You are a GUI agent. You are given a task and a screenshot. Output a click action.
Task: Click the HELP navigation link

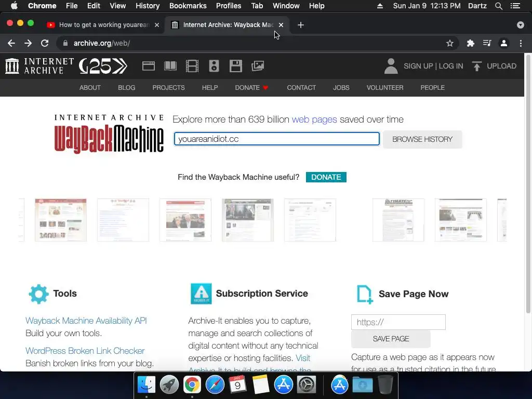210,87
